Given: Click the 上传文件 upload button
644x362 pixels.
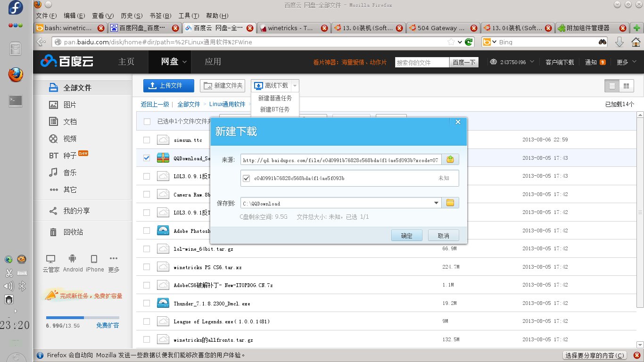Looking at the screenshot, I should coord(169,86).
